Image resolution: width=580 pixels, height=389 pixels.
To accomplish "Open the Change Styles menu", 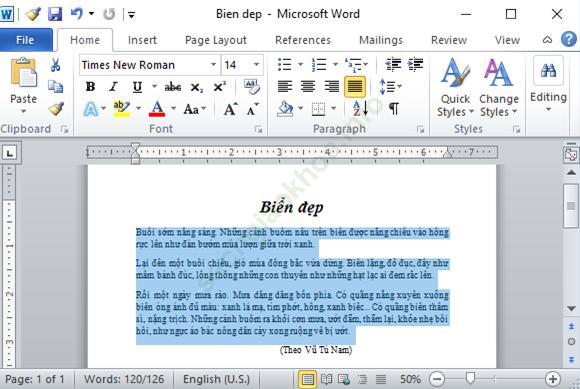I will point(499,87).
